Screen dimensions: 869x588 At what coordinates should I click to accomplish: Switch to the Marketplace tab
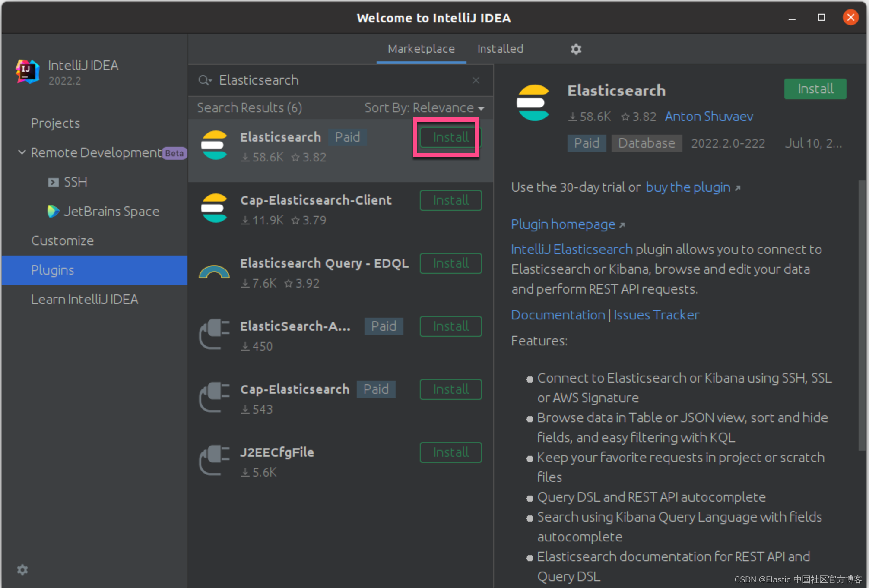tap(421, 49)
